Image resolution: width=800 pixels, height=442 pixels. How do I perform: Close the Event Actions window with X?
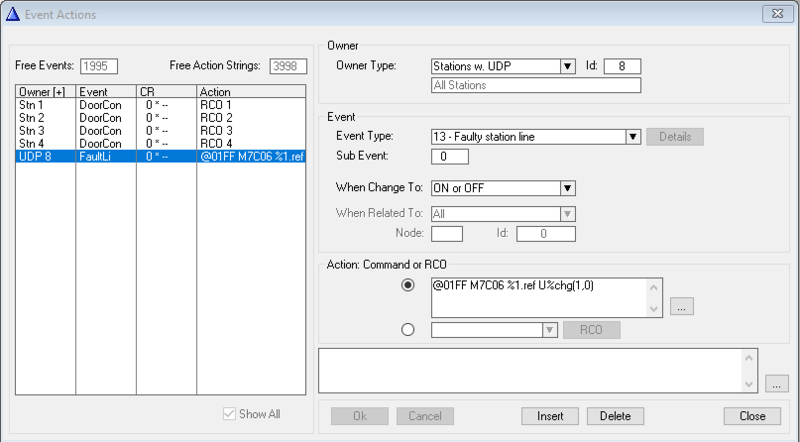(x=778, y=14)
